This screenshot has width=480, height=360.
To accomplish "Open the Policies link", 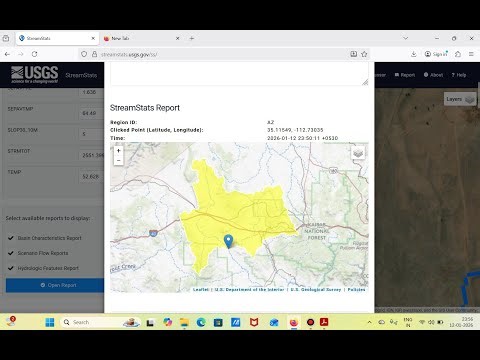I will pyautogui.click(x=356, y=290).
